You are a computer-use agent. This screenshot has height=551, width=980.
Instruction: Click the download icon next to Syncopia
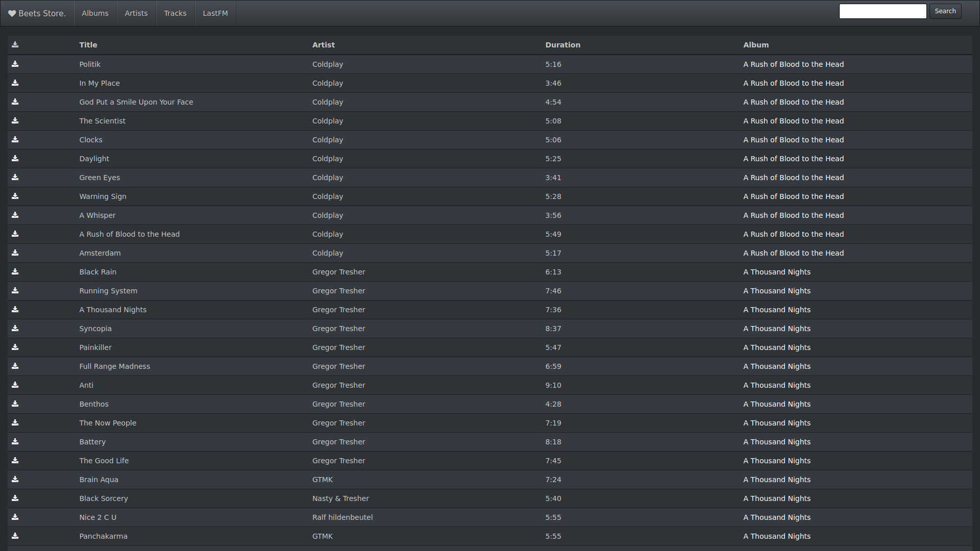click(x=15, y=329)
